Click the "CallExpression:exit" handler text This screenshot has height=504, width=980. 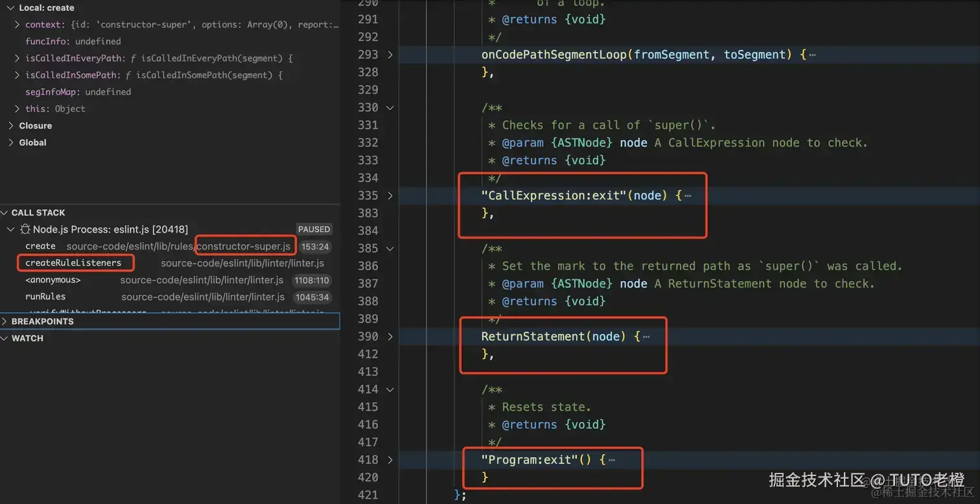coord(554,196)
